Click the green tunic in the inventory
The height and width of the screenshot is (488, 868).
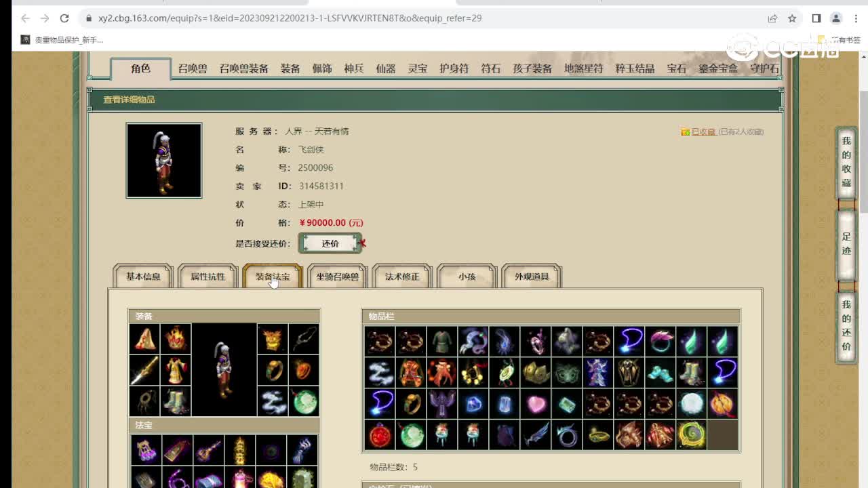click(x=442, y=341)
